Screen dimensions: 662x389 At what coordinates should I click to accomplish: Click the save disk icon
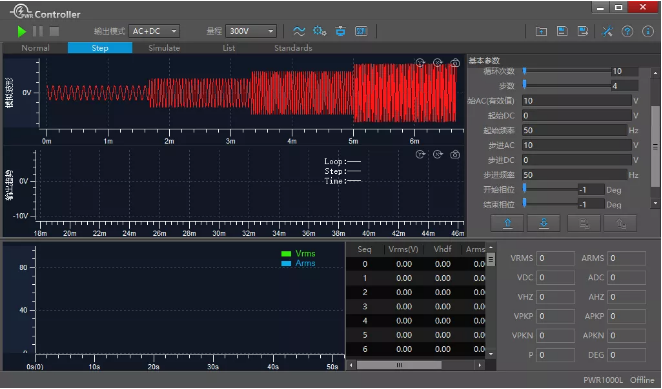click(x=562, y=31)
